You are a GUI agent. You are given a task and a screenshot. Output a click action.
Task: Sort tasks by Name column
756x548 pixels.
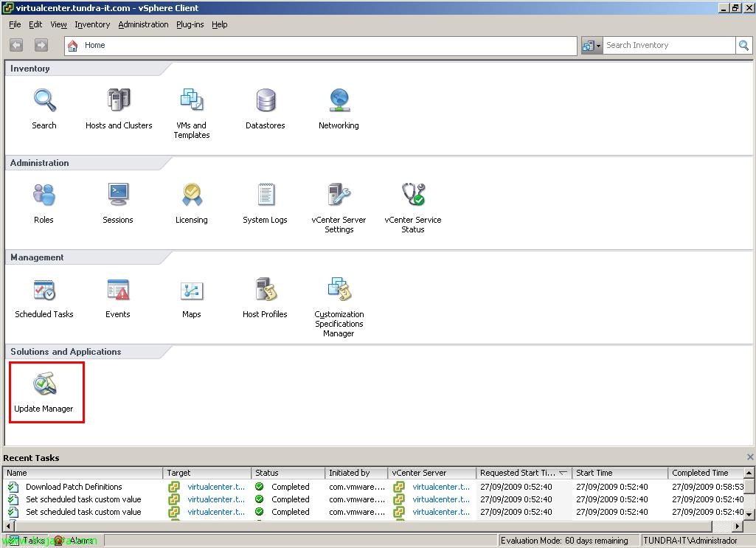(83, 473)
